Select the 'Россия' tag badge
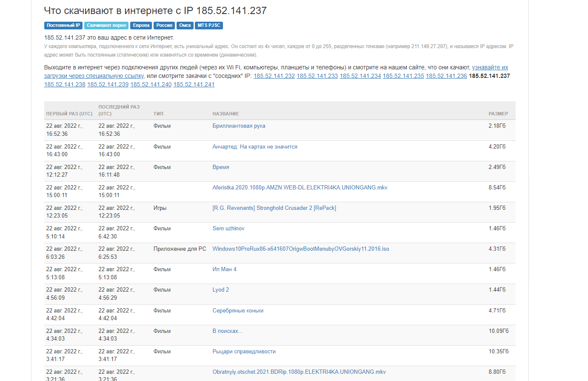 point(164,26)
